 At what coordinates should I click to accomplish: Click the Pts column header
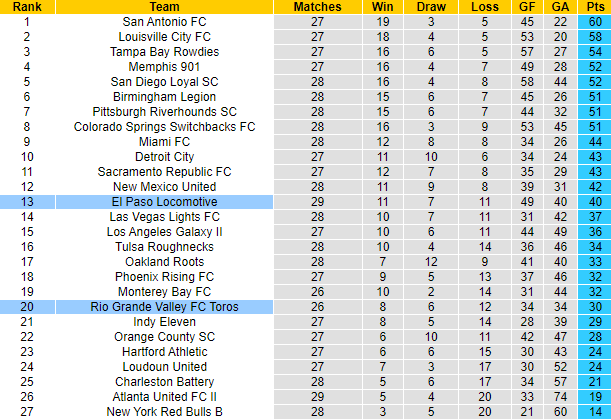pyautogui.click(x=593, y=6)
